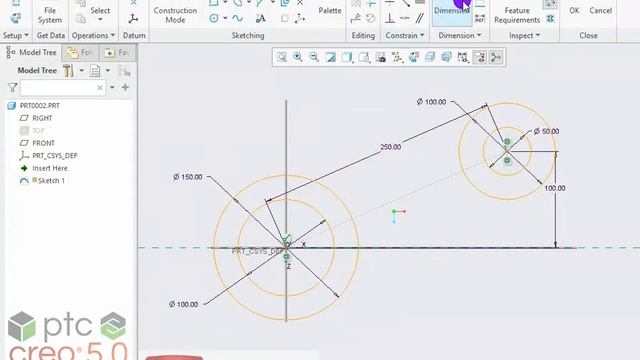Toggle annotation display icon in graphics toolbar
This screenshot has width=640, height=360.
pos(480,57)
